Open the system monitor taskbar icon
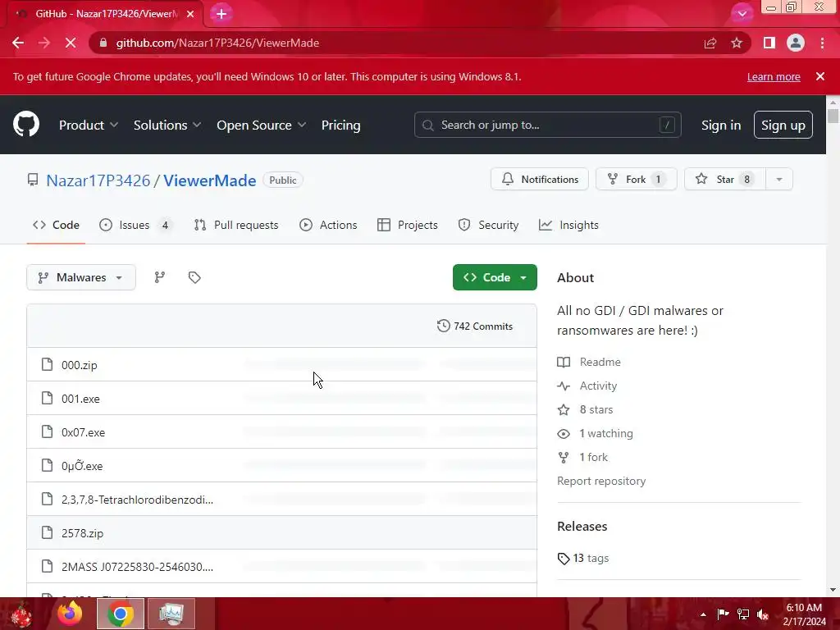 [171, 614]
